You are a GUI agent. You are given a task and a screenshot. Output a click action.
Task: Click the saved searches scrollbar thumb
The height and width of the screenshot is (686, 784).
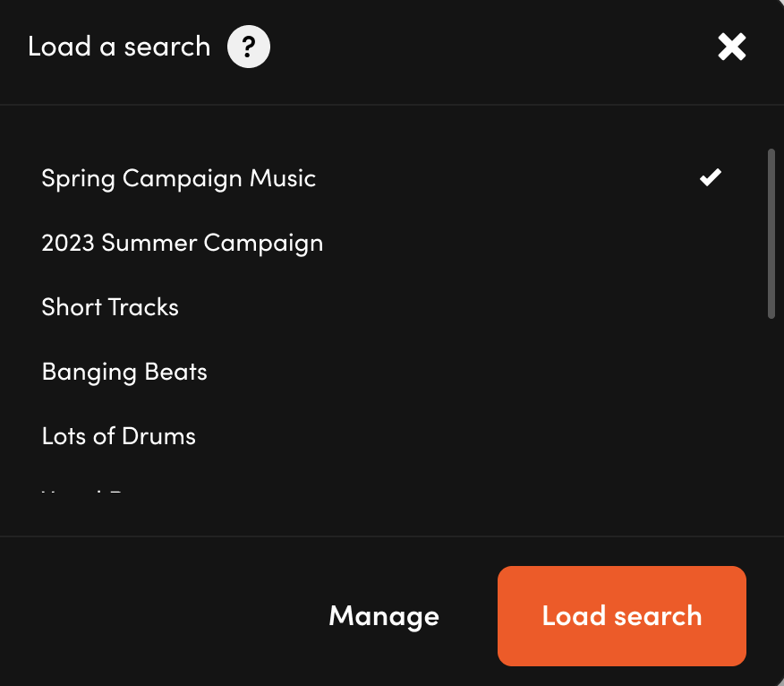click(x=771, y=233)
